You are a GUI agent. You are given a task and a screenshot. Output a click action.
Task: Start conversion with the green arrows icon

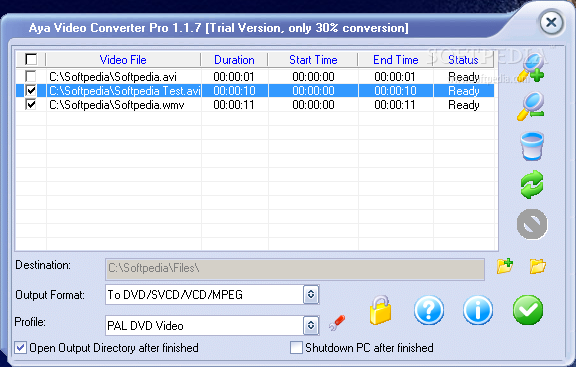pos(532,184)
